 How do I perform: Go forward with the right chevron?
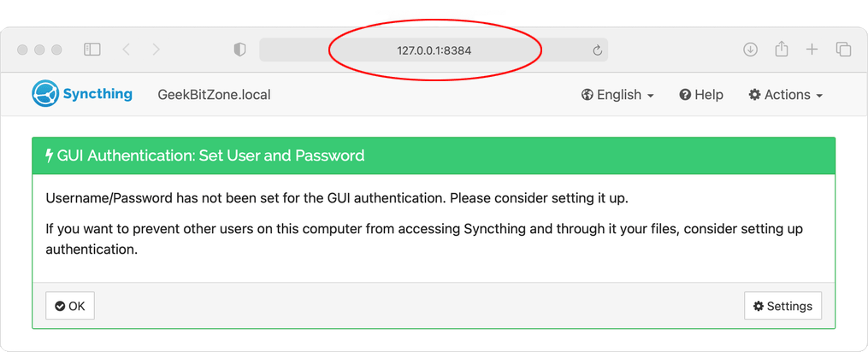[156, 50]
